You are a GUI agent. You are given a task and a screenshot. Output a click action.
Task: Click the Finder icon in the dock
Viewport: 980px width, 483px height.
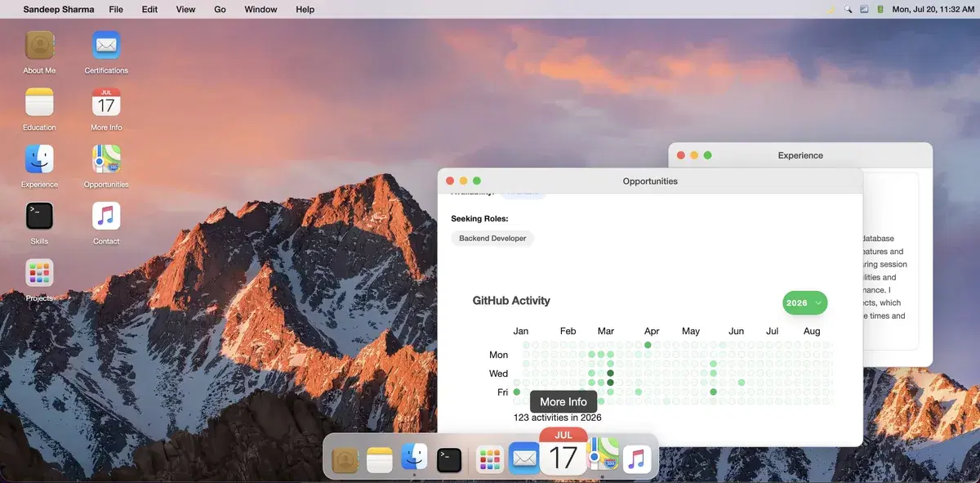coord(414,458)
